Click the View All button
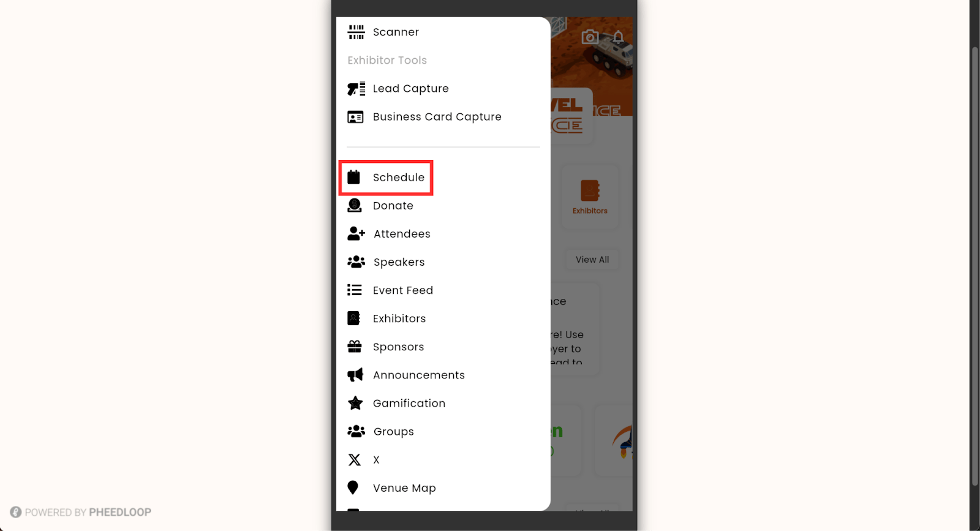 (x=592, y=260)
